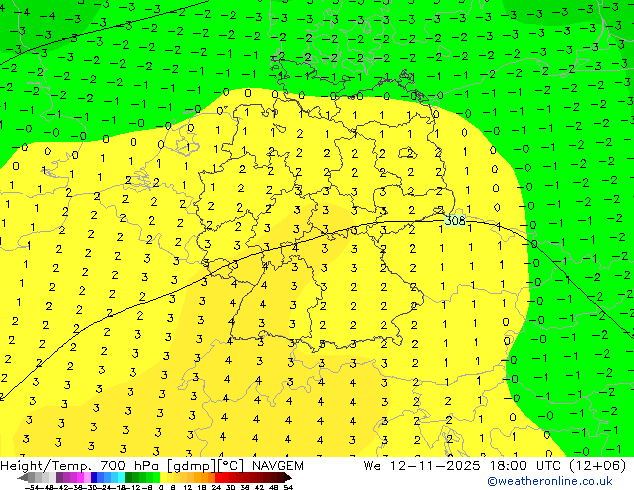Image resolution: width=634 pixels, height=490 pixels.
Task: Click the legend value 54
Action: point(287,487)
